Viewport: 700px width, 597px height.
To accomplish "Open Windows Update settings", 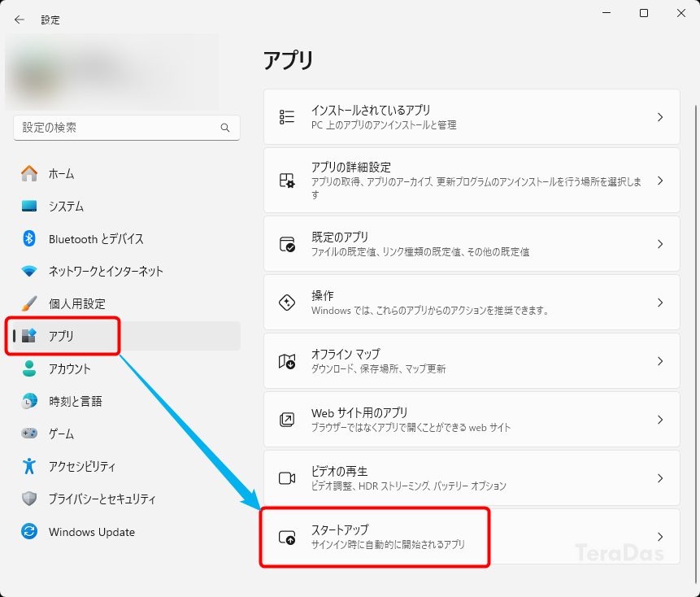I will [127, 532].
